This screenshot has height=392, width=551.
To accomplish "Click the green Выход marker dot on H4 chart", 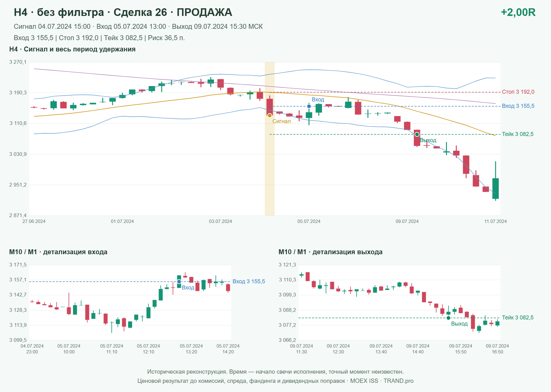I will 417,134.
